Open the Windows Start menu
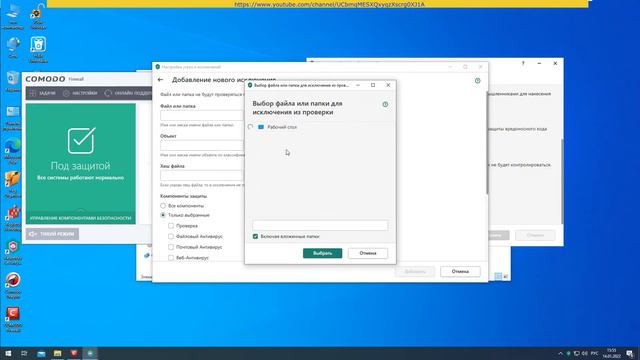640x360 pixels. (8, 353)
